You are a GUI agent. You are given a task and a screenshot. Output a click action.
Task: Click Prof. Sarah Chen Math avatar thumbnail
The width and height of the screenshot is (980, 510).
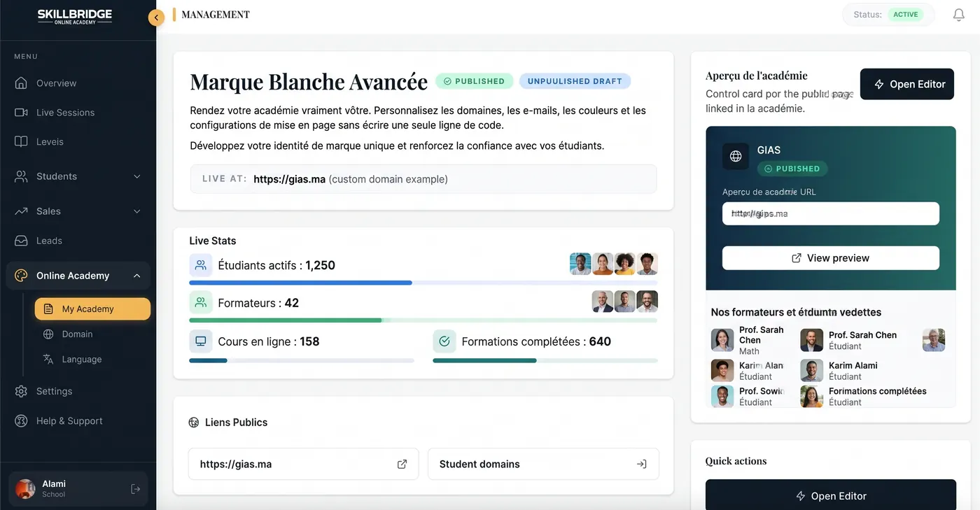(x=722, y=340)
